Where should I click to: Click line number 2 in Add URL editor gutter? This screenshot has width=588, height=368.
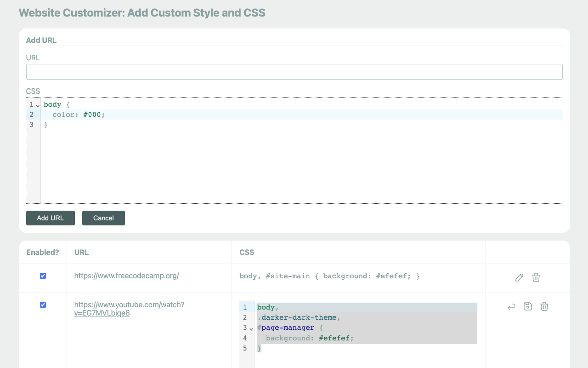pyautogui.click(x=32, y=115)
